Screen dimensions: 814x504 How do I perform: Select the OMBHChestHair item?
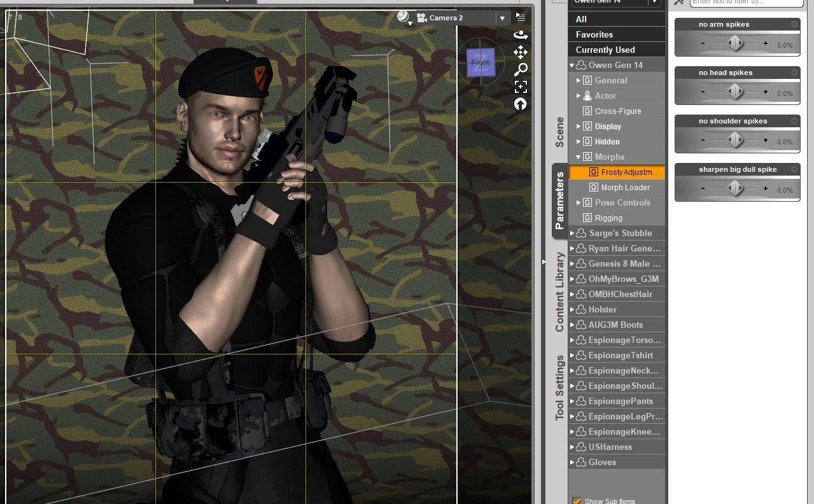[617, 294]
